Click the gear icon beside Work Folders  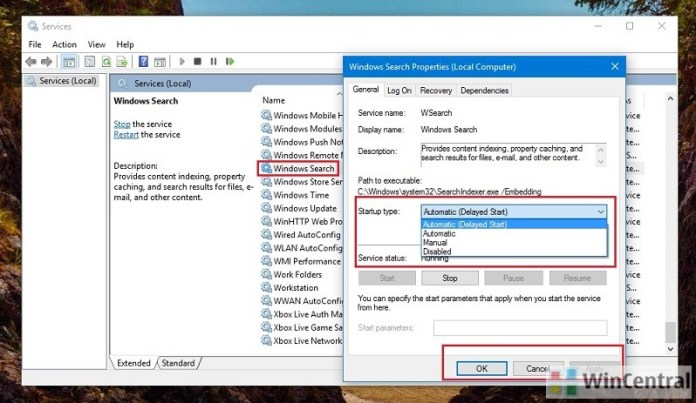(266, 274)
